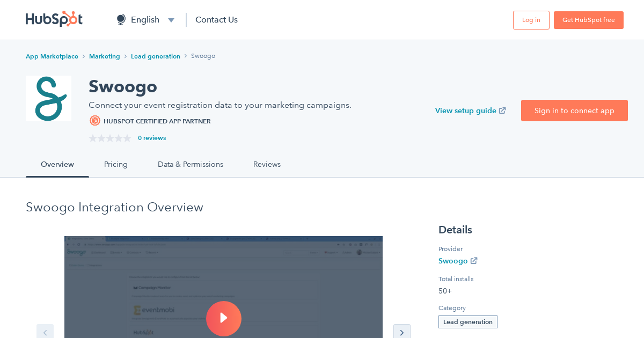Click the HubSpot Certified App Partner badge icon
This screenshot has width=644, height=338.
[x=94, y=121]
